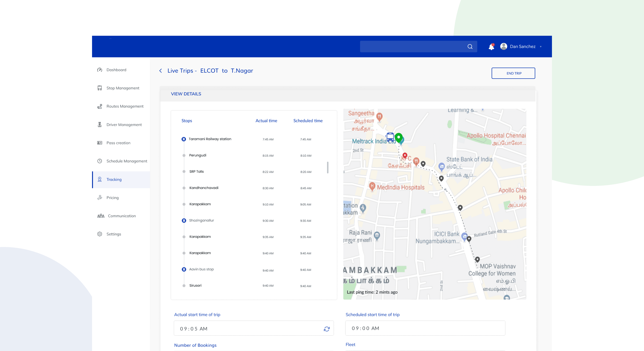Click the Last ping time label on map
The image size is (644, 351).
[x=372, y=292]
